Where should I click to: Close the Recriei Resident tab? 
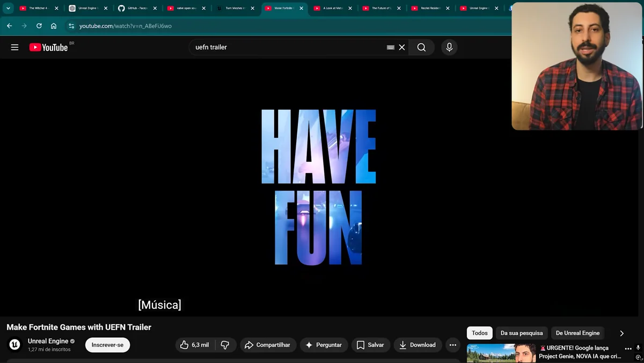coord(448,8)
